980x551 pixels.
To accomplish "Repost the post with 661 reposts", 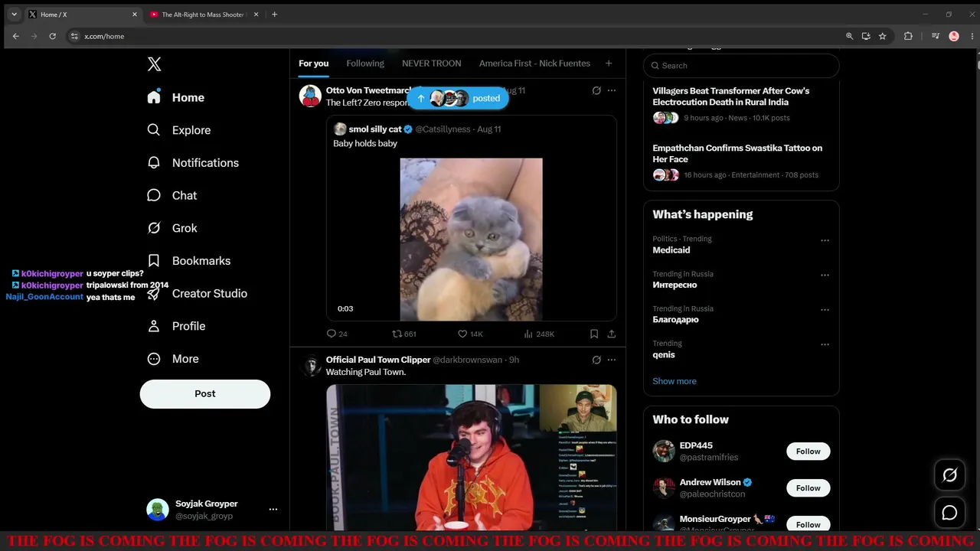I will click(x=403, y=334).
